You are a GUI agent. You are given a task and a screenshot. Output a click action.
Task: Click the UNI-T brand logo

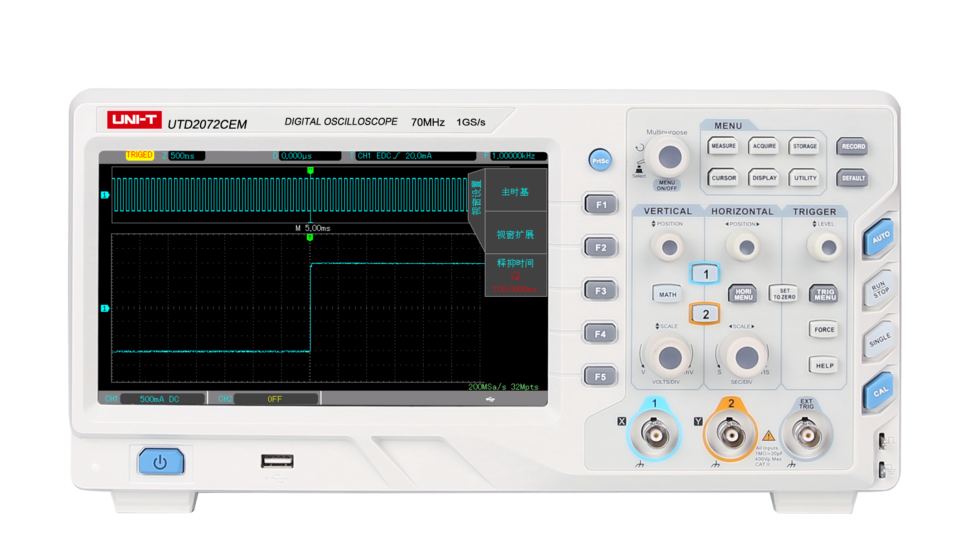pyautogui.click(x=134, y=120)
